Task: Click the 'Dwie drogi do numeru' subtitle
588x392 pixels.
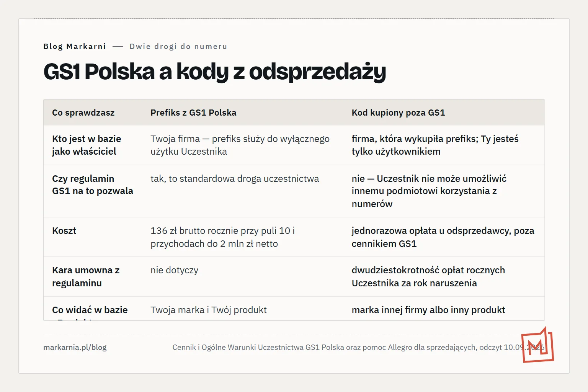Action: (178, 46)
